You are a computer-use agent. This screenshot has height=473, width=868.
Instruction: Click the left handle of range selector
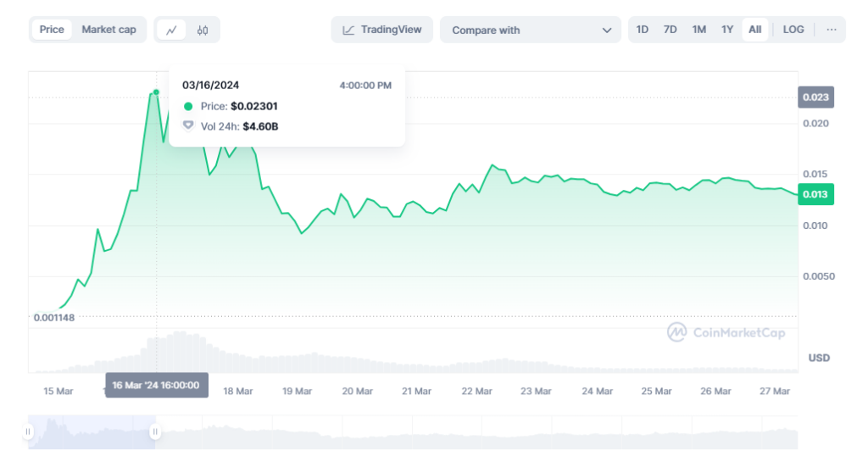[x=28, y=431]
